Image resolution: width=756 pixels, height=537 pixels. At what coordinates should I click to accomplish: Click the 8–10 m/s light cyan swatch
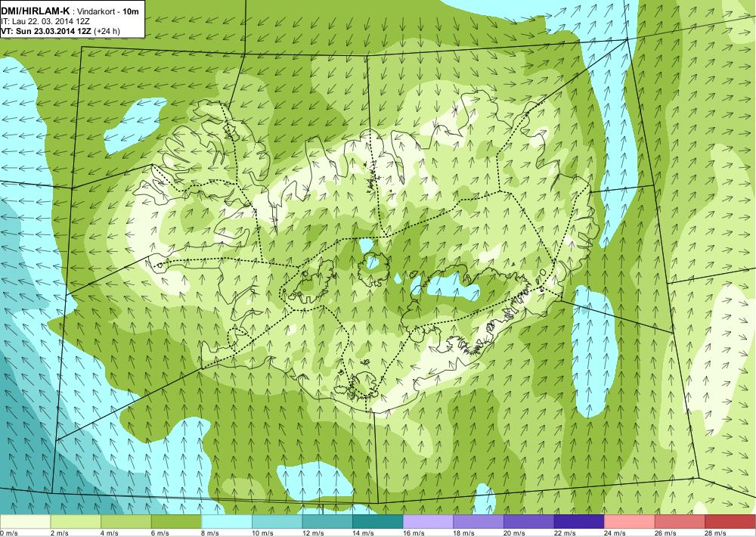coord(227,522)
